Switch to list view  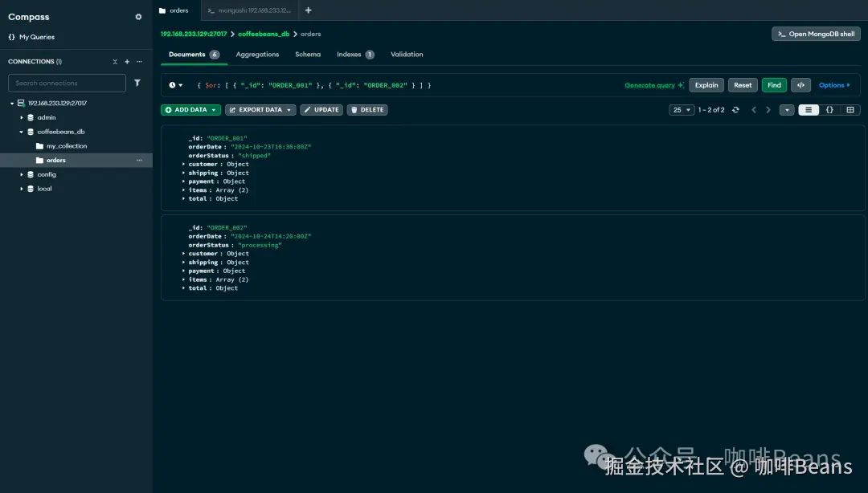click(x=809, y=110)
